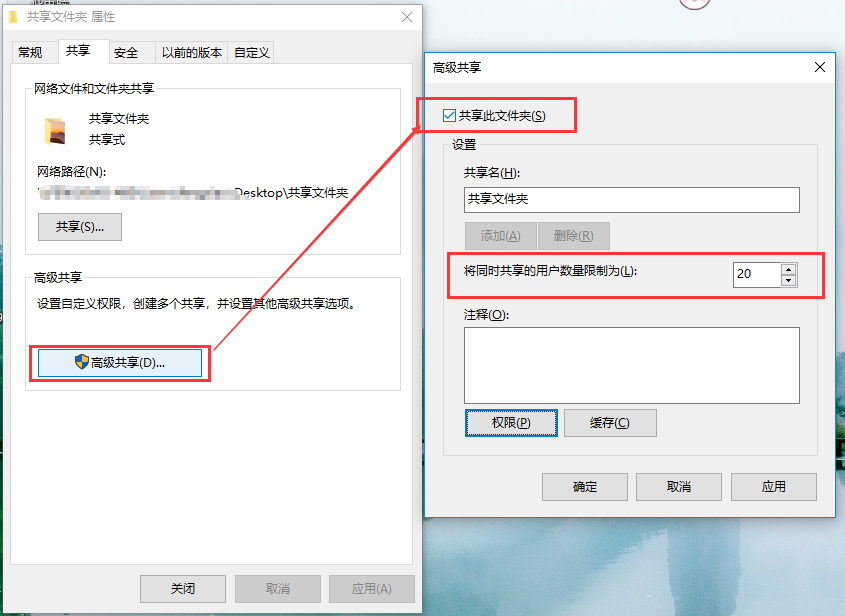
Task: Open the 自定义 tab
Action: pyautogui.click(x=251, y=52)
